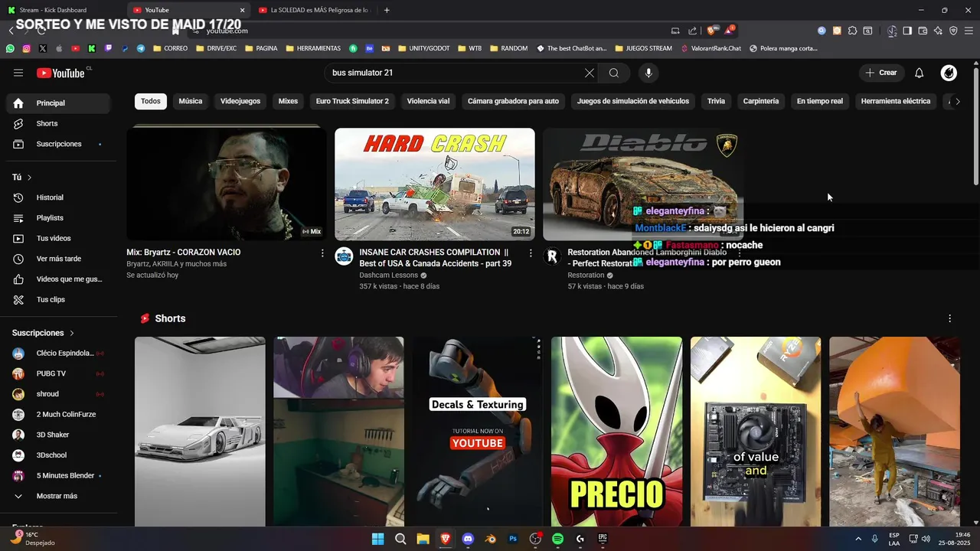Viewport: 980px width, 551px height.
Task: Open the Decals & Texturing Short
Action: 478,432
